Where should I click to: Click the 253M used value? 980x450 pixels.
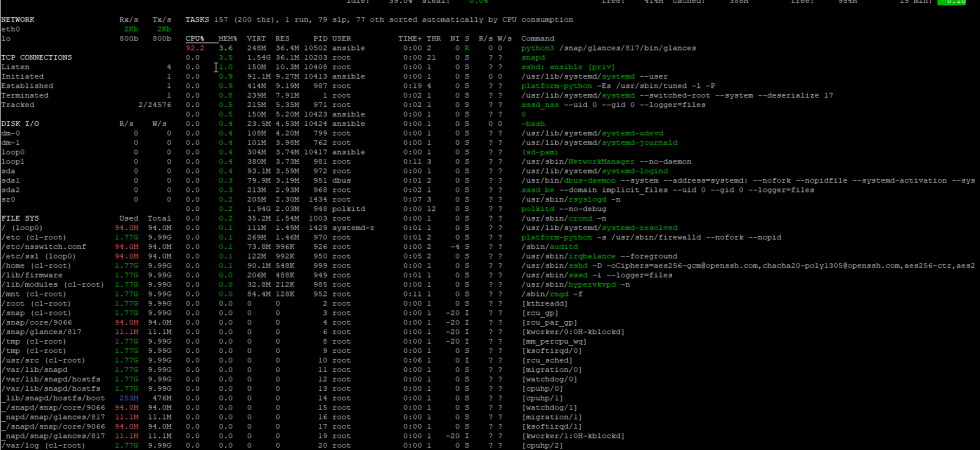point(129,398)
